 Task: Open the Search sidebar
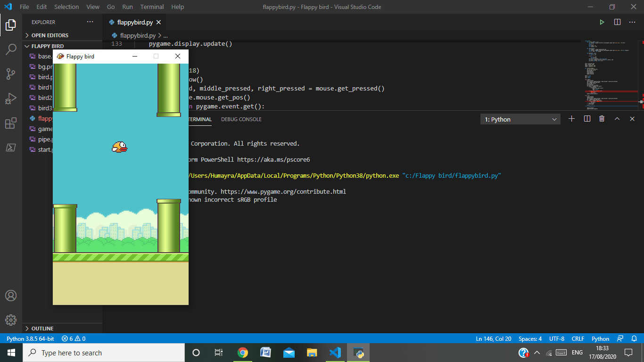[10, 49]
